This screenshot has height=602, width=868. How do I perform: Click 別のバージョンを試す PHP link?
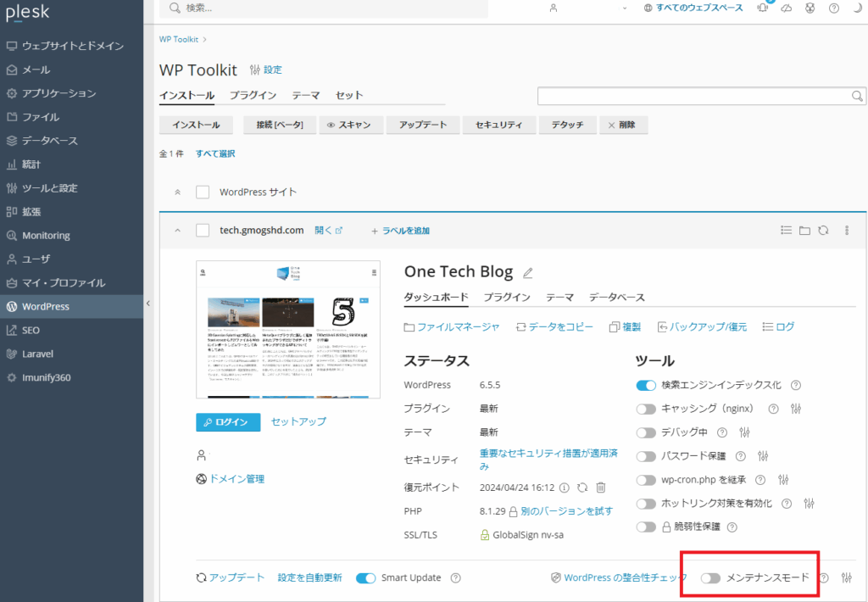pos(566,511)
